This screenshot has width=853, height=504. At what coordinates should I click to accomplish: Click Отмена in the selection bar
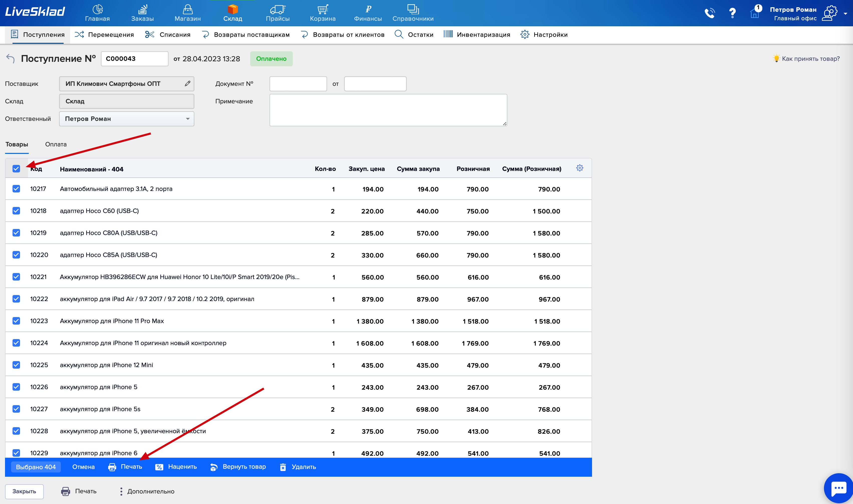pos(83,467)
